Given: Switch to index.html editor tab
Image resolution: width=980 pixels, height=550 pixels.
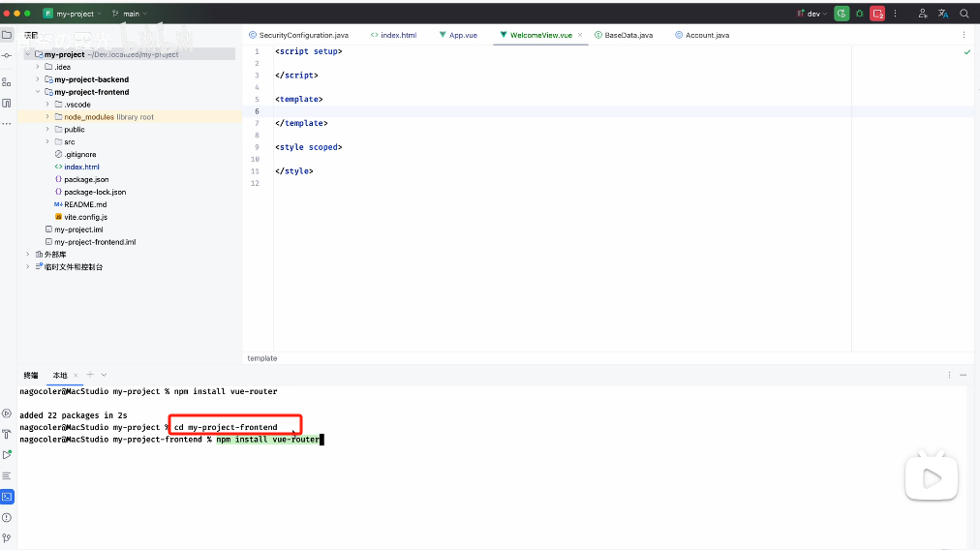Looking at the screenshot, I should coord(393,35).
